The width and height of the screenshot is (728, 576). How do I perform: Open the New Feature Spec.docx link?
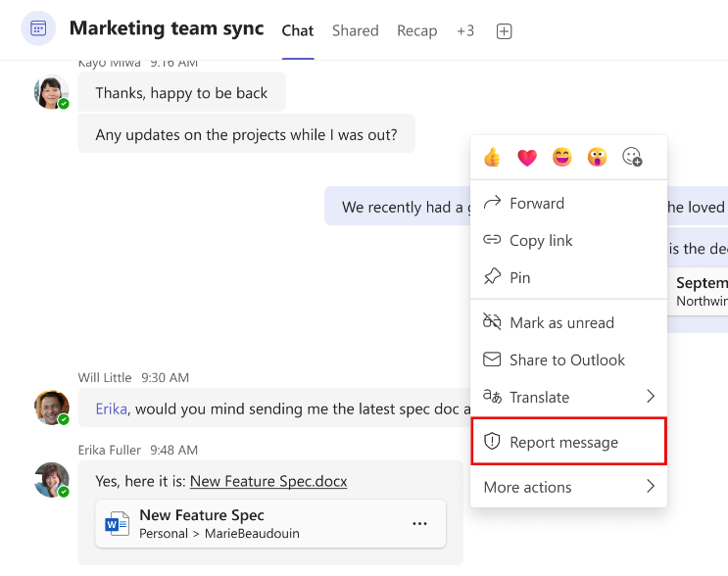268,481
